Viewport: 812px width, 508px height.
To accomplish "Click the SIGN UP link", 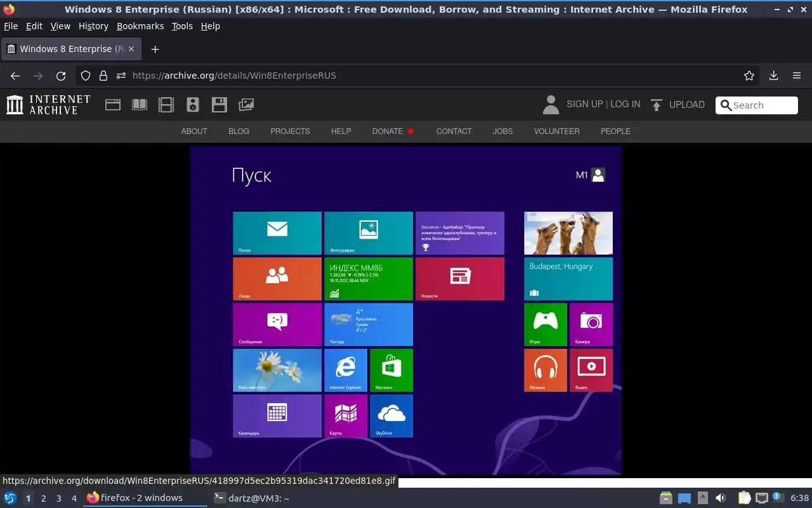I will tap(585, 104).
